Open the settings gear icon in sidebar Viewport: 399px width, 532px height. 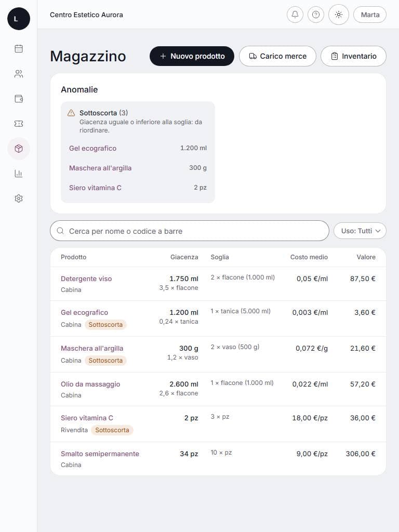[19, 198]
